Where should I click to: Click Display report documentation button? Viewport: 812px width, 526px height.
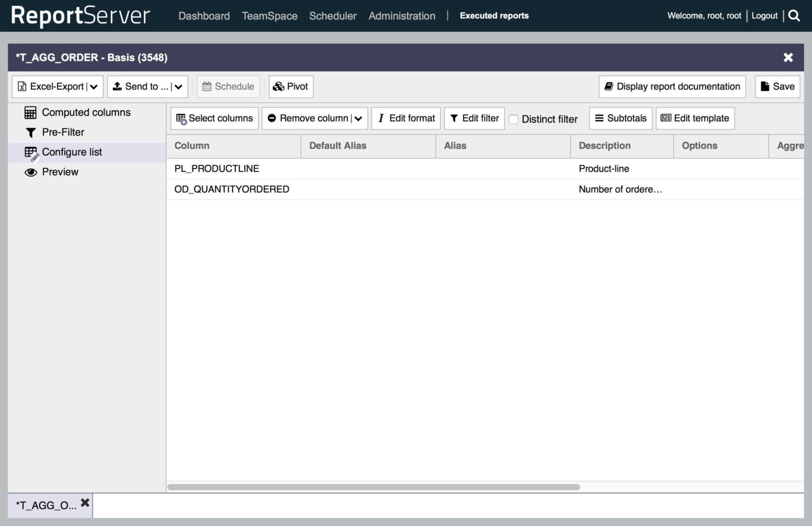click(672, 87)
